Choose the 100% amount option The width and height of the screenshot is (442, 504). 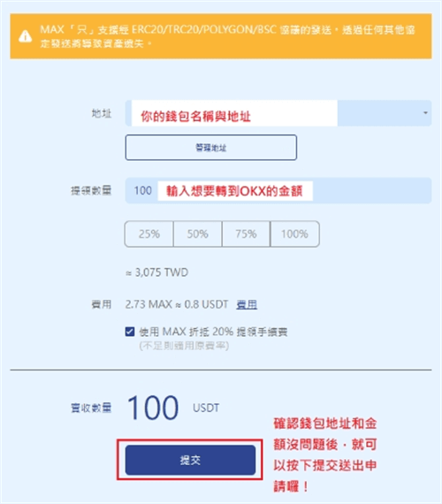[295, 233]
